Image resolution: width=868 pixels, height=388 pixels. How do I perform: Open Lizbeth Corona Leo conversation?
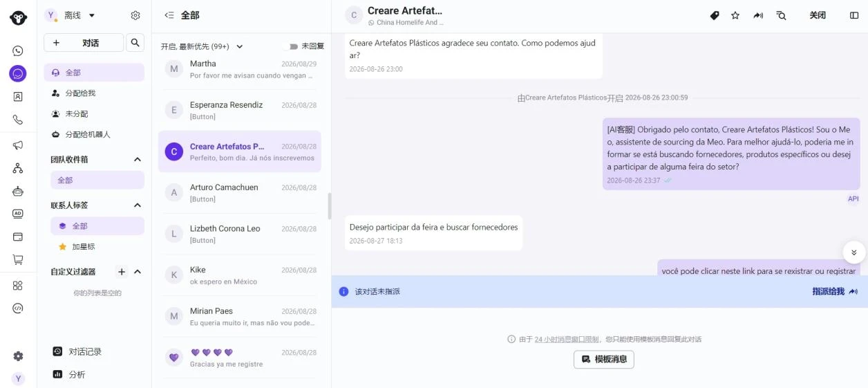pyautogui.click(x=240, y=234)
